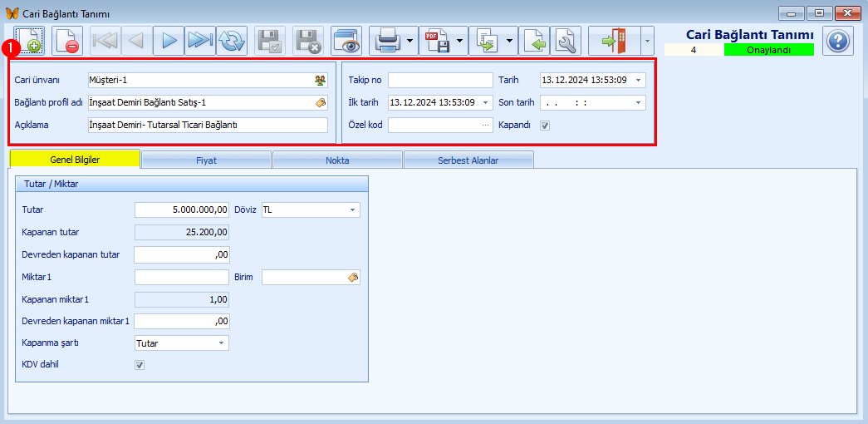
Task: Click the Tutar / Miktar group header
Action: click(x=192, y=184)
